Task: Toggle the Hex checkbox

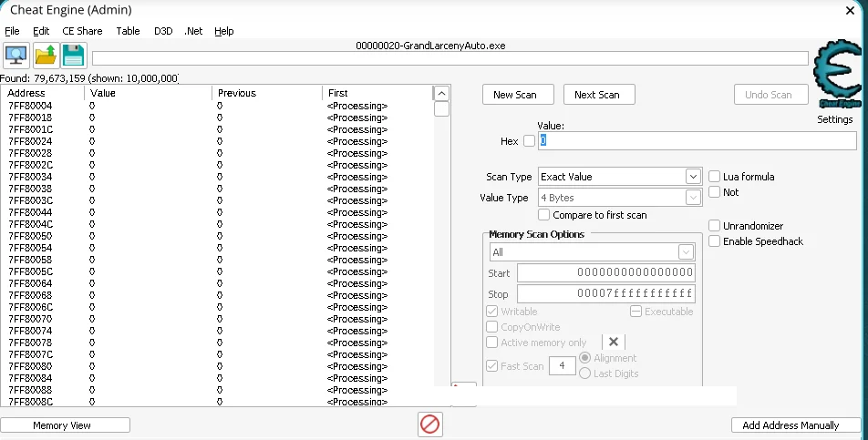Action: pyautogui.click(x=529, y=141)
